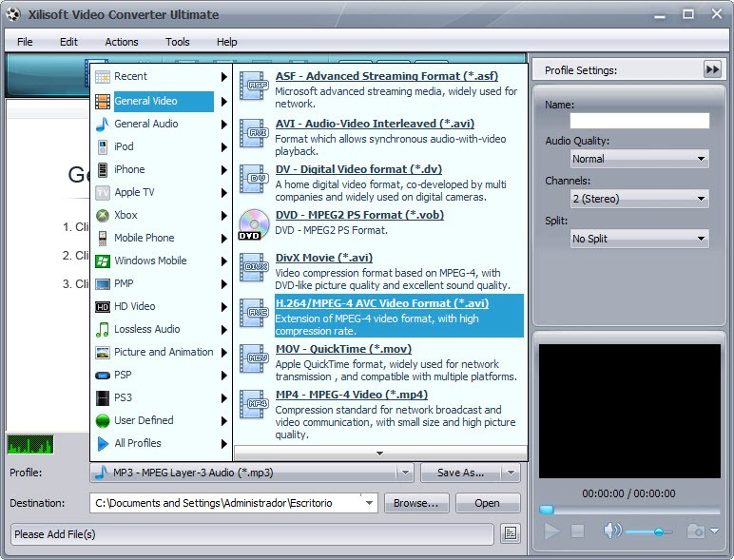The width and height of the screenshot is (734, 560).
Task: Click the Apple TV icon
Action: click(103, 192)
